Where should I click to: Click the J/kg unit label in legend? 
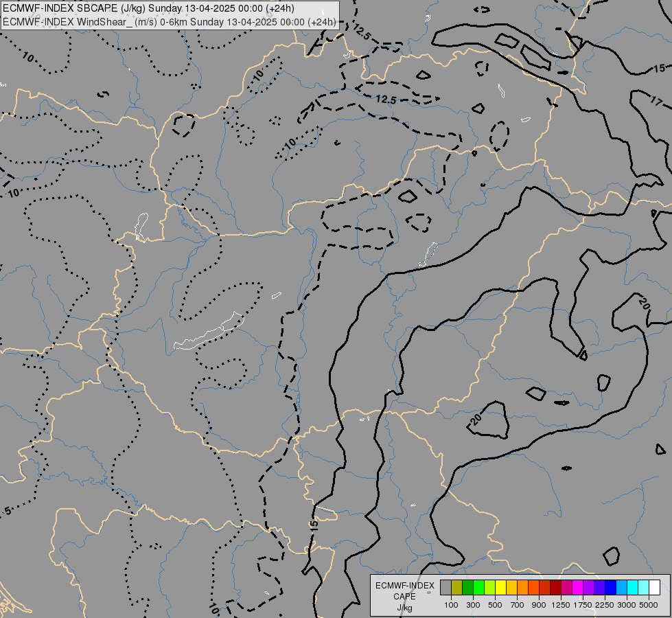(x=404, y=608)
